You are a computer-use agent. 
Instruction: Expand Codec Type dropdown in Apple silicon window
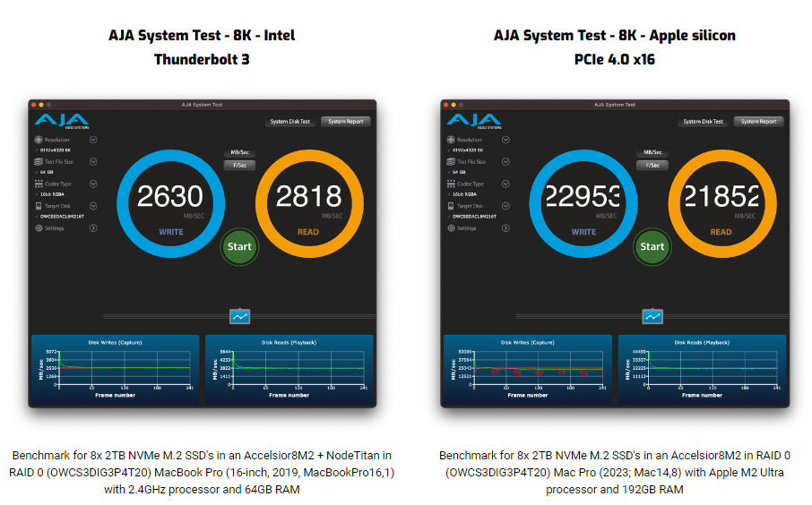506,184
